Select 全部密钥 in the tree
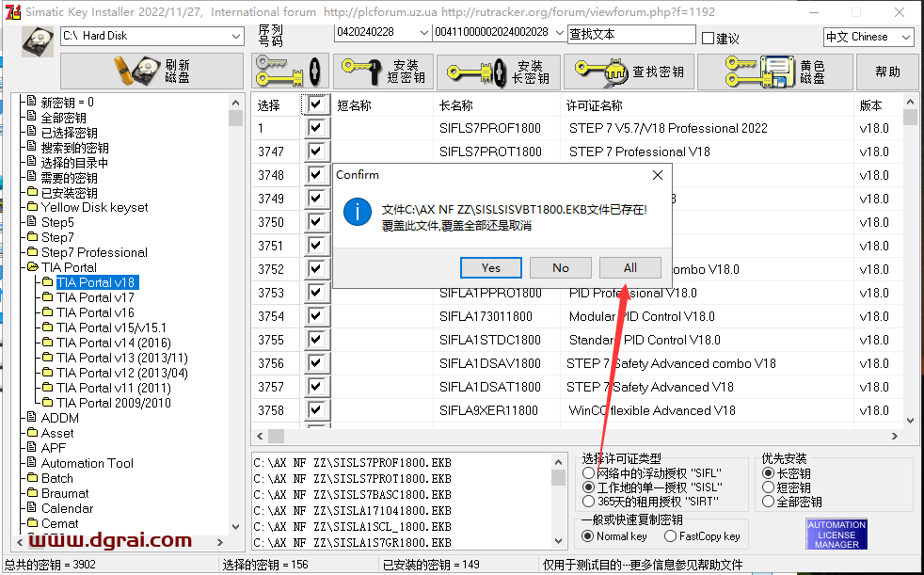924x575 pixels. coord(64,118)
